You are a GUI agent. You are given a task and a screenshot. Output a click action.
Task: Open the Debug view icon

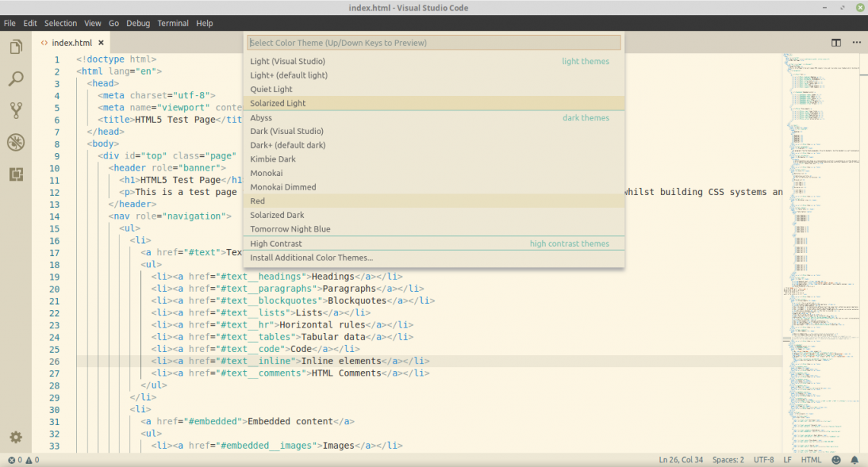tap(15, 142)
